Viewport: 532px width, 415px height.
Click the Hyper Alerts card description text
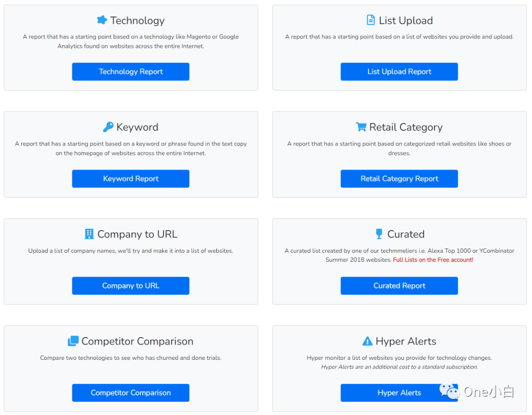[x=399, y=362]
